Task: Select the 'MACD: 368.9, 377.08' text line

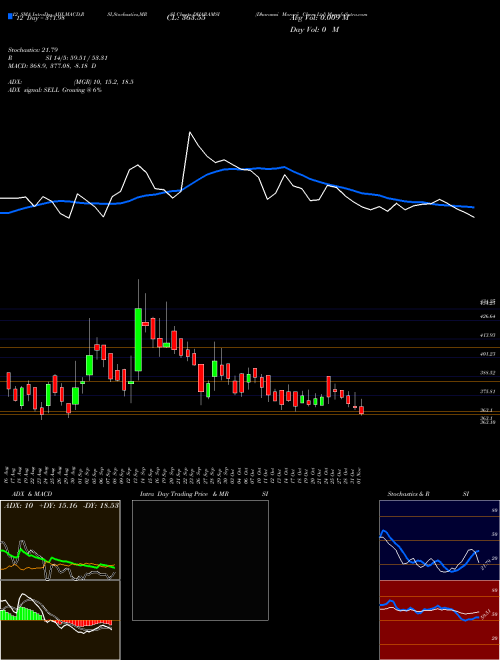Action: [51, 66]
